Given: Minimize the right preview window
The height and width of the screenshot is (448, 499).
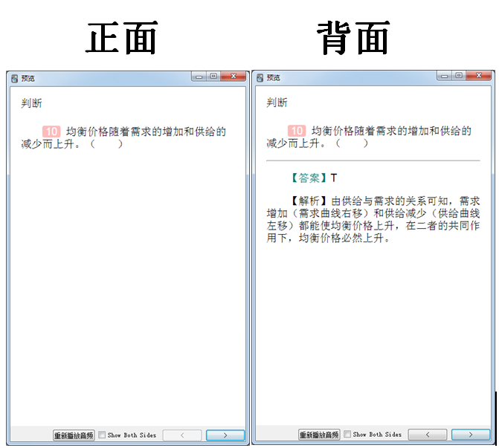Looking at the screenshot, I should [445, 76].
